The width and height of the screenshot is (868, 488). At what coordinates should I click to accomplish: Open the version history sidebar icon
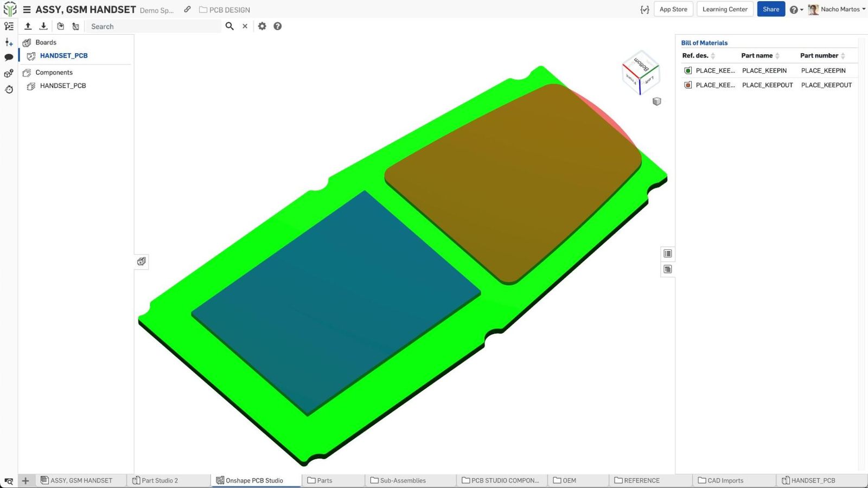(9, 26)
